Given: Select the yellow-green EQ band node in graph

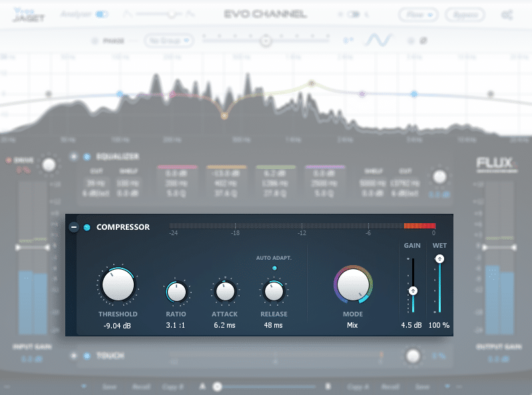Looking at the screenshot, I should 312,83.
